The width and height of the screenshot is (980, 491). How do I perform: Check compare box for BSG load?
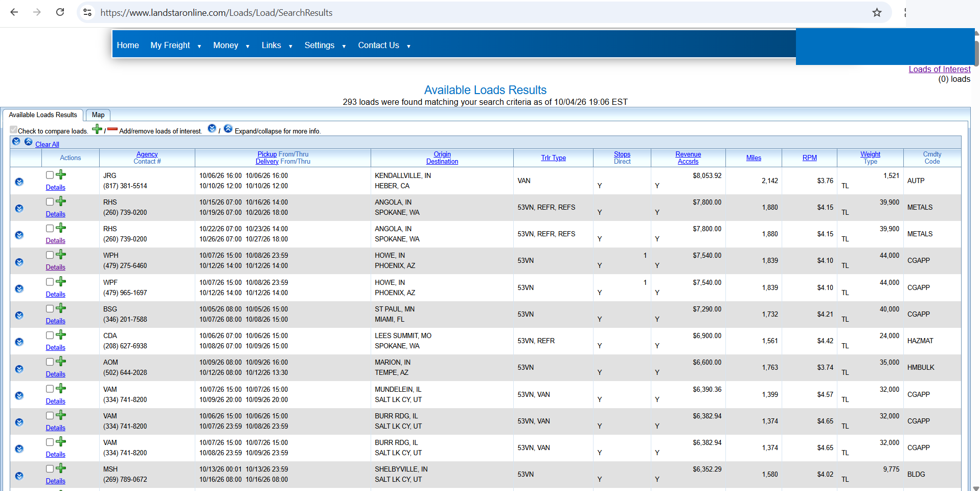pos(50,308)
